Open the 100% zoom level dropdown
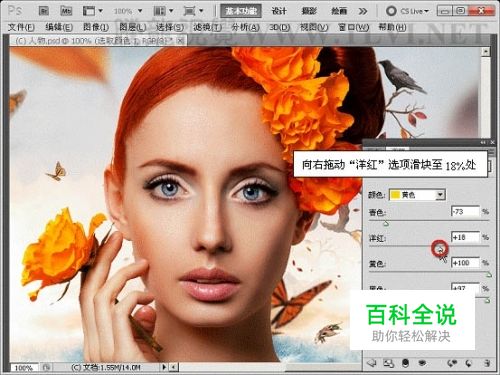Viewport: 500px width, 375px height. (x=128, y=11)
